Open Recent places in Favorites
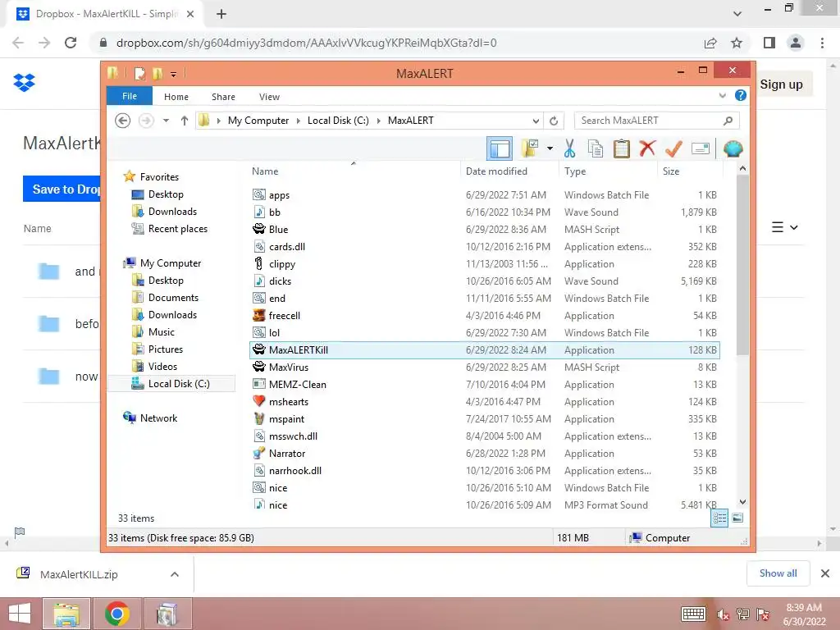Image resolution: width=840 pixels, height=630 pixels. (177, 229)
